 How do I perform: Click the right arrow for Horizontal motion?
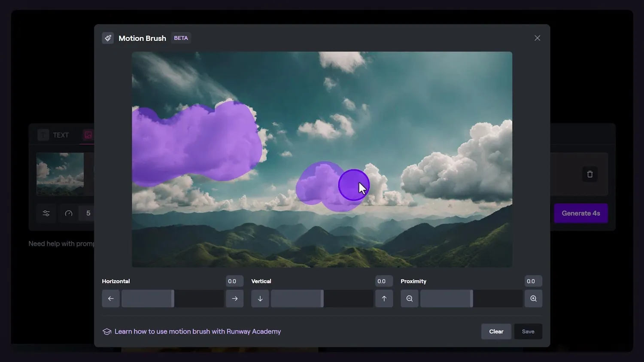235,298
